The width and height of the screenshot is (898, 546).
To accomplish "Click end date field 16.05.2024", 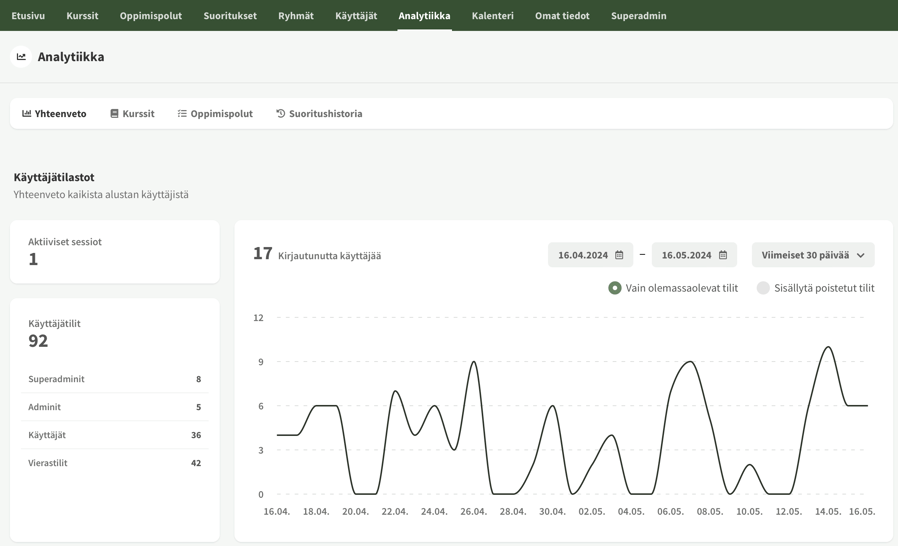I will 694,255.
